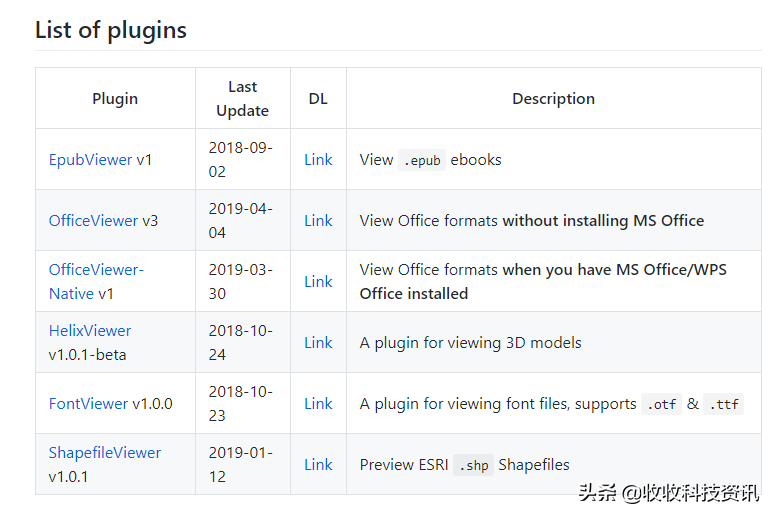Click the download Link for OfficeViewer v3
The height and width of the screenshot is (517, 774).
[318, 220]
